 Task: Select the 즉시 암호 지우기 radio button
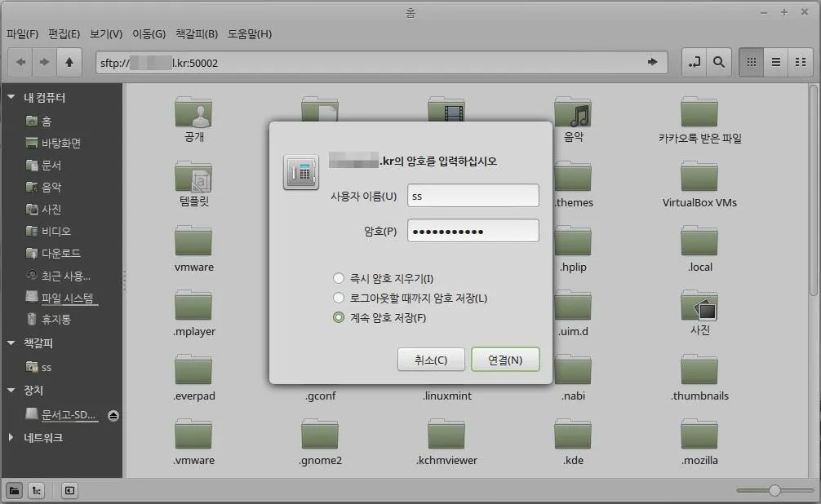339,277
